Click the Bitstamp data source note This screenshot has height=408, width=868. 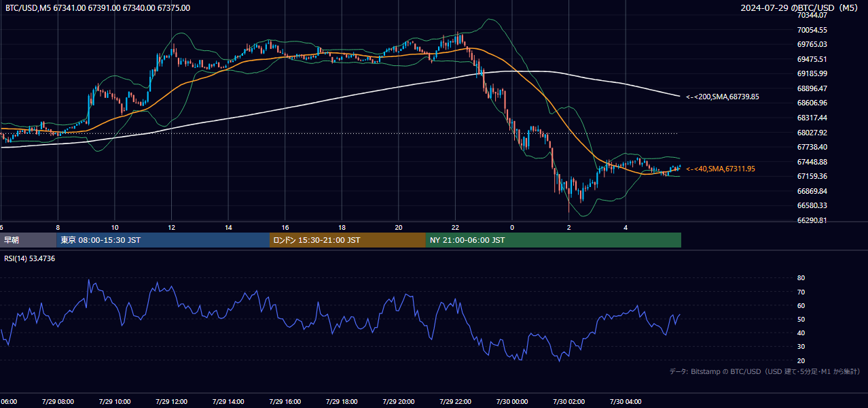765,371
